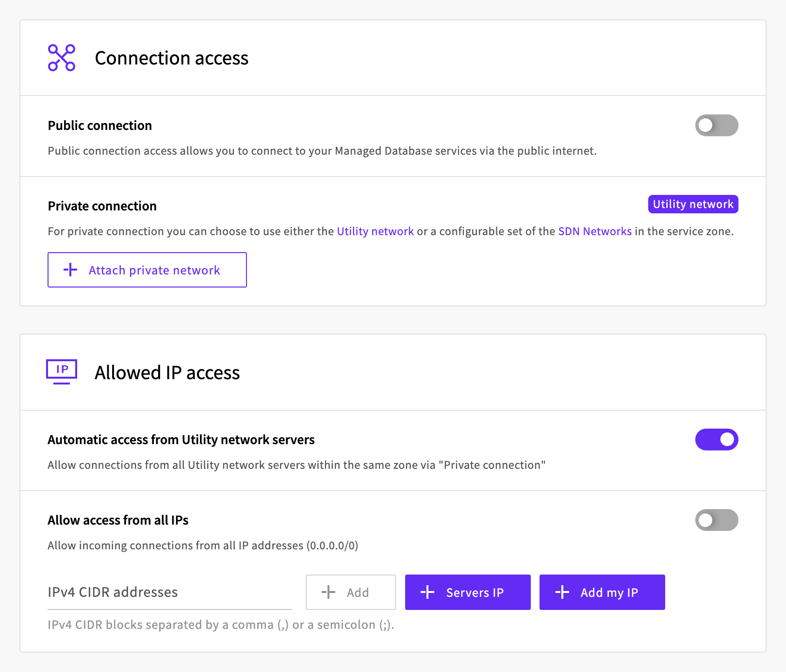Click the Servers IP button
Image resolution: width=786 pixels, height=672 pixels.
pyautogui.click(x=468, y=592)
